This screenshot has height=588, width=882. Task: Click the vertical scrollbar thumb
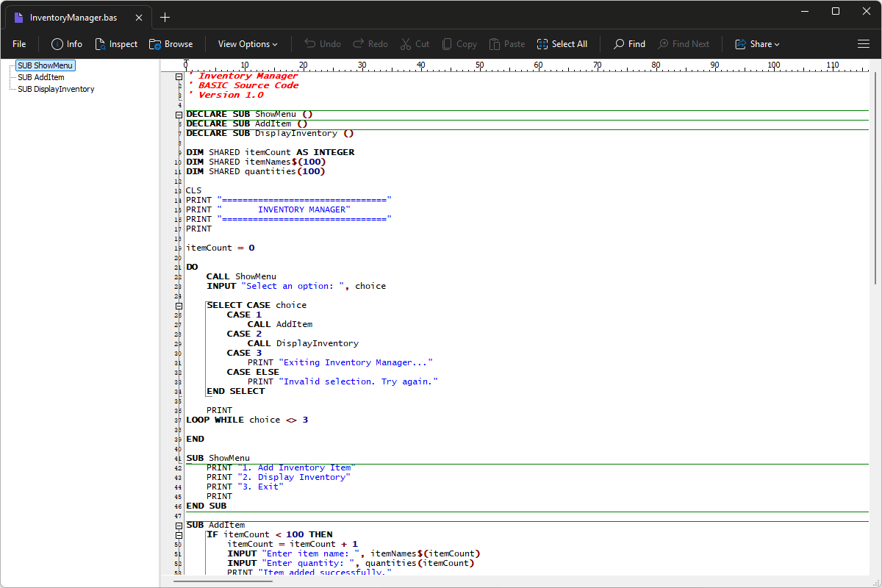tap(875, 179)
